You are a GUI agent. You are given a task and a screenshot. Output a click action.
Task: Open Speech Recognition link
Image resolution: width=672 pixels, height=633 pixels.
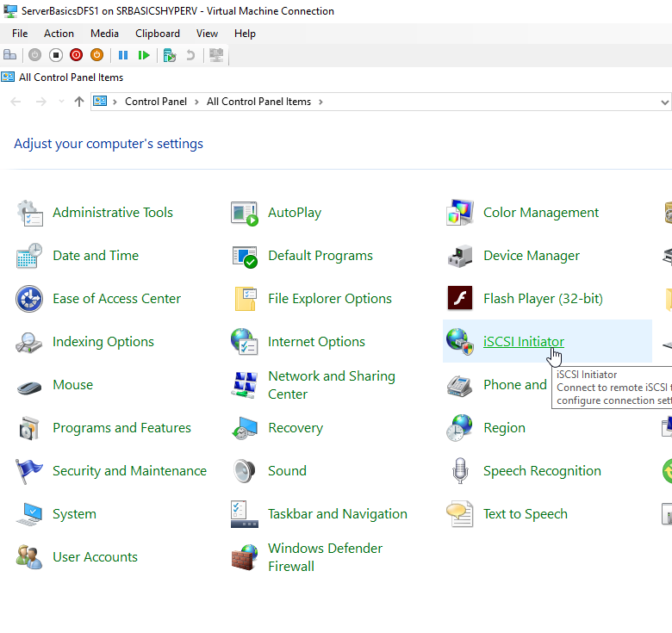click(x=542, y=471)
